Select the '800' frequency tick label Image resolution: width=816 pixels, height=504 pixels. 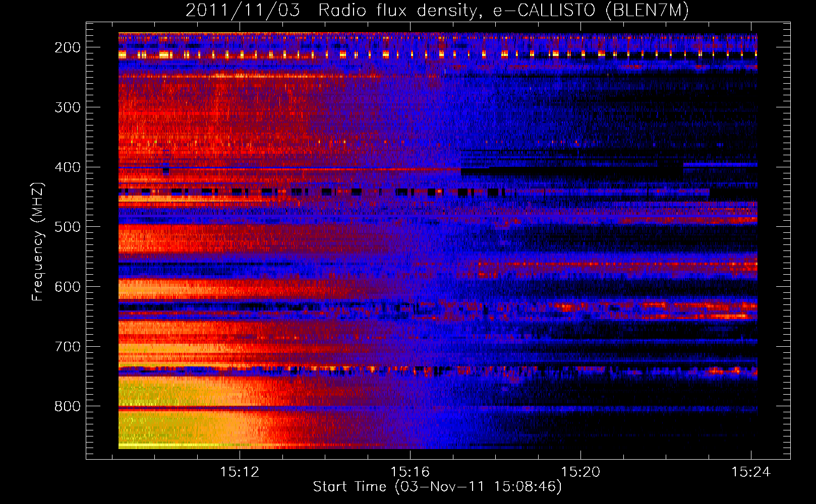coord(68,406)
